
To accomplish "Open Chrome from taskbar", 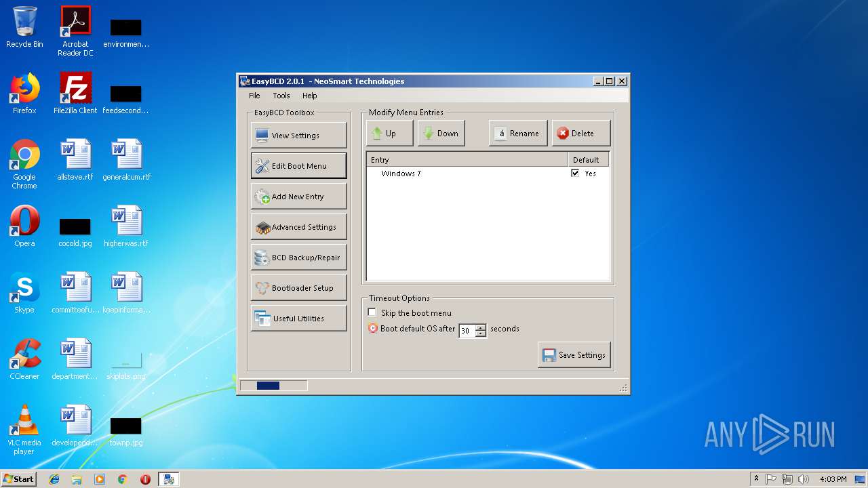I will [123, 479].
